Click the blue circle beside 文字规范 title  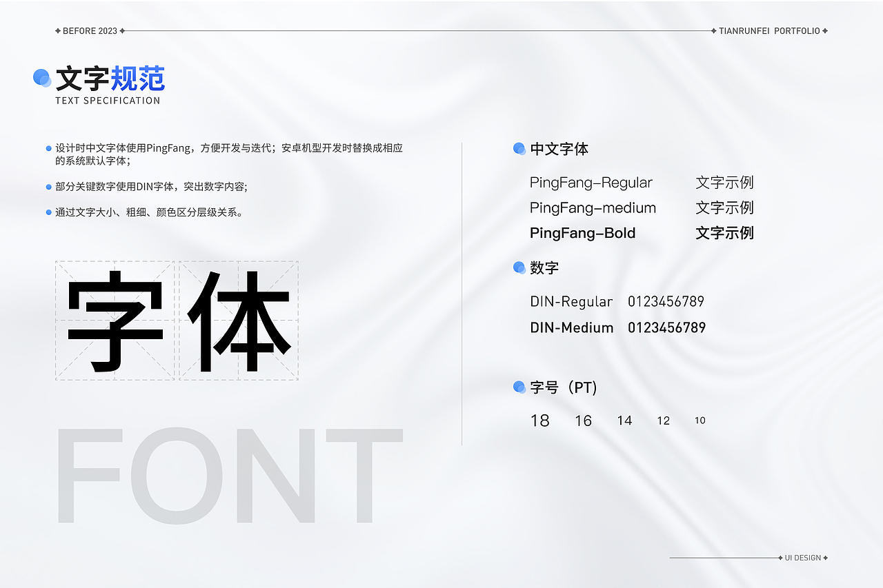click(42, 79)
